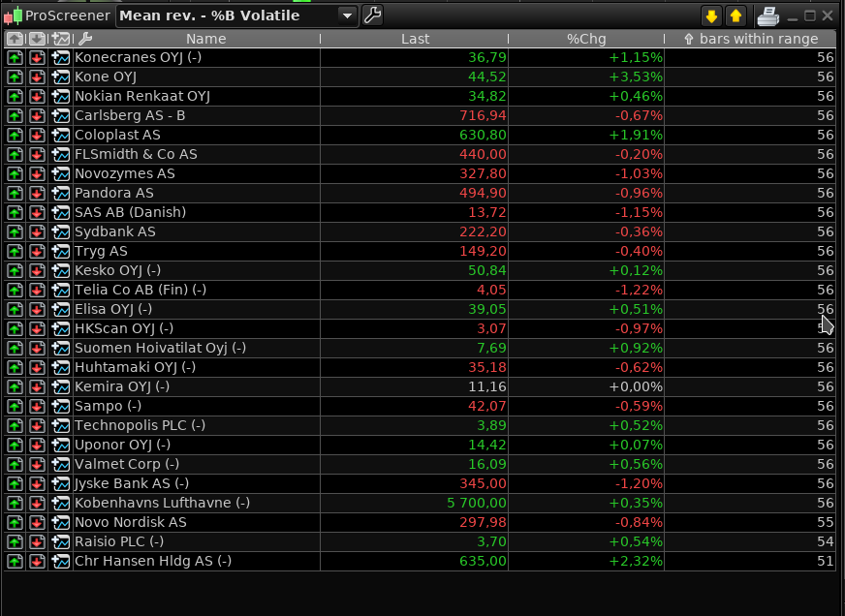Click red sell arrow for Coloplast AS
Image resolution: width=845 pixels, height=616 pixels.
[x=37, y=136]
